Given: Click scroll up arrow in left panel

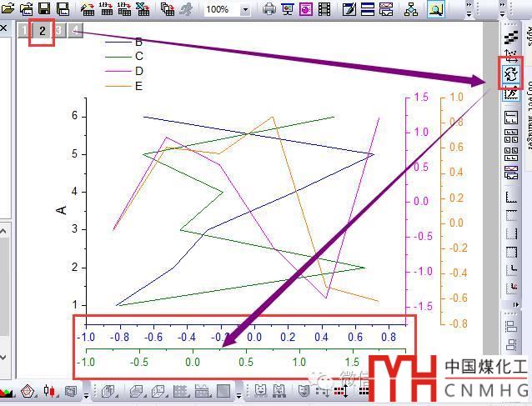Looking at the screenshot, I should [3, 232].
